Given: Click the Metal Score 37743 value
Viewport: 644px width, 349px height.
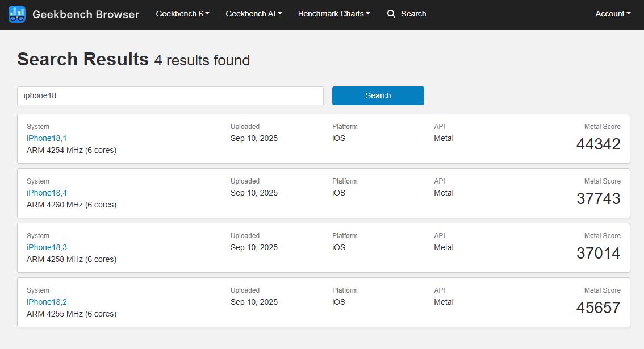Looking at the screenshot, I should point(598,199).
